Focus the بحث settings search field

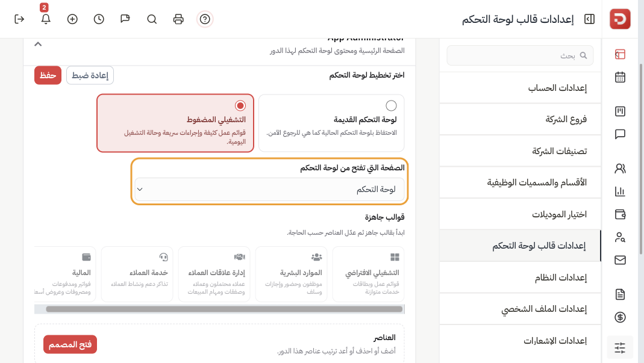pos(520,55)
